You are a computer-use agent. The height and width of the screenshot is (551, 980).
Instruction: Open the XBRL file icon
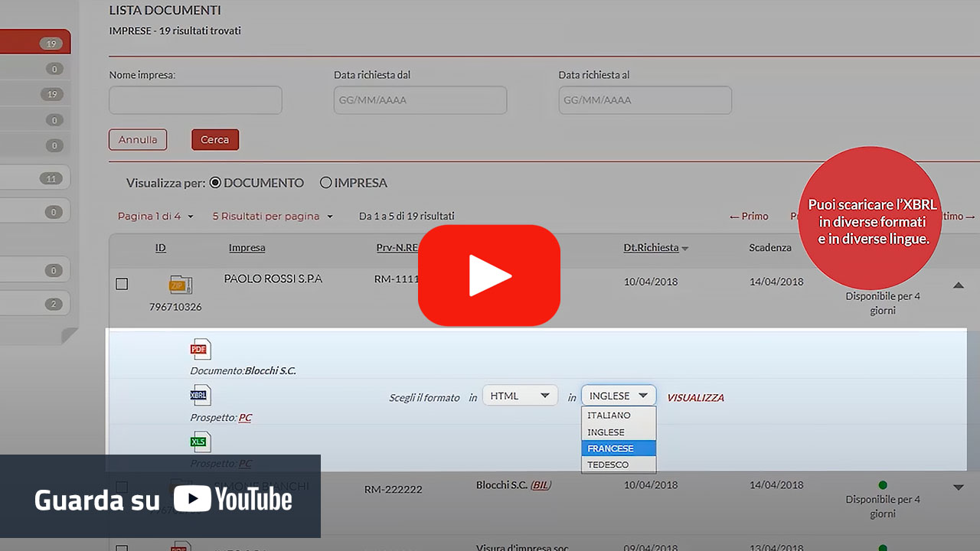200,395
